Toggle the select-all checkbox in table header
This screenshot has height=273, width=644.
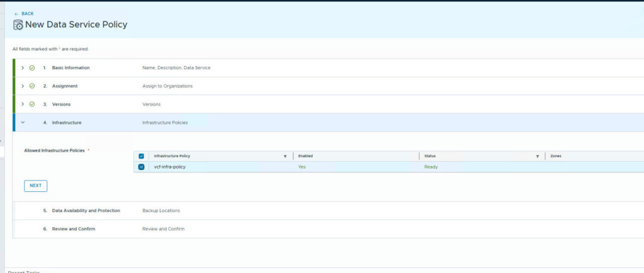(142, 156)
